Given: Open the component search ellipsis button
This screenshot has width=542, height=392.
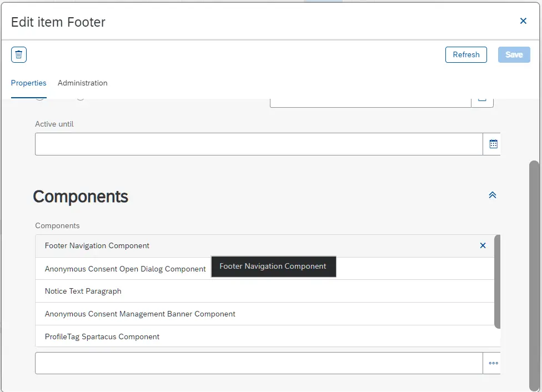Looking at the screenshot, I should [x=493, y=363].
